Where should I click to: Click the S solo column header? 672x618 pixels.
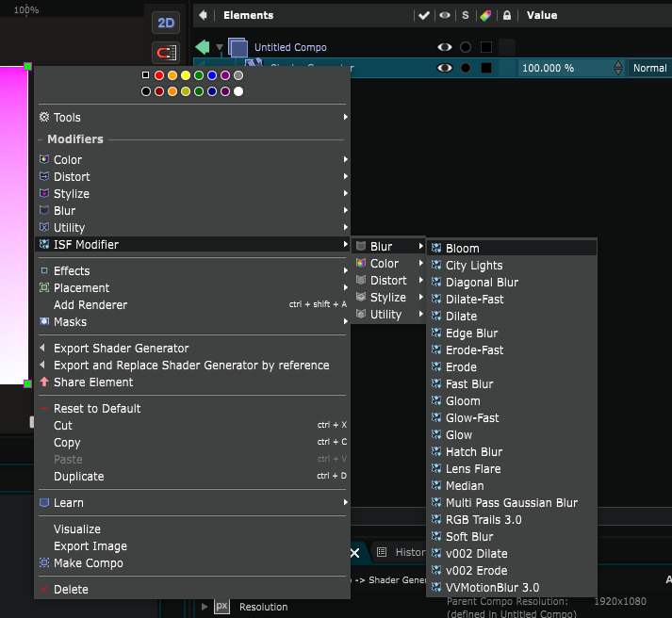click(x=466, y=15)
